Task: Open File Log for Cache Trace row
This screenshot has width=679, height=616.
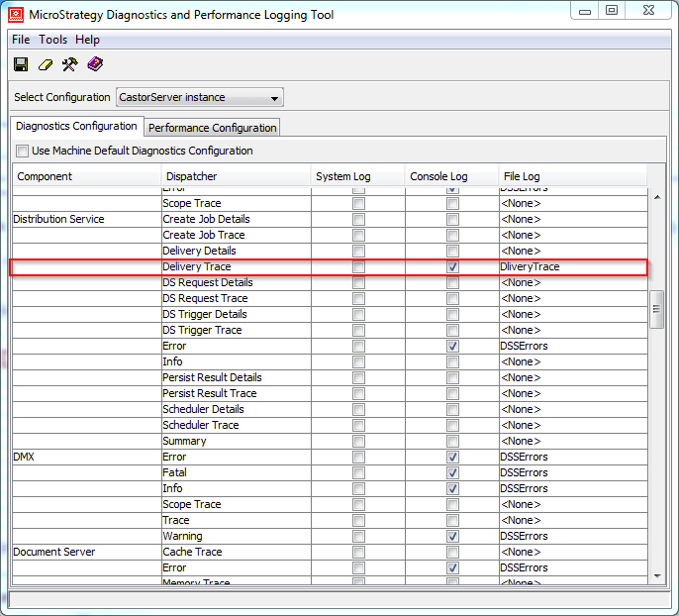Action: point(573,552)
